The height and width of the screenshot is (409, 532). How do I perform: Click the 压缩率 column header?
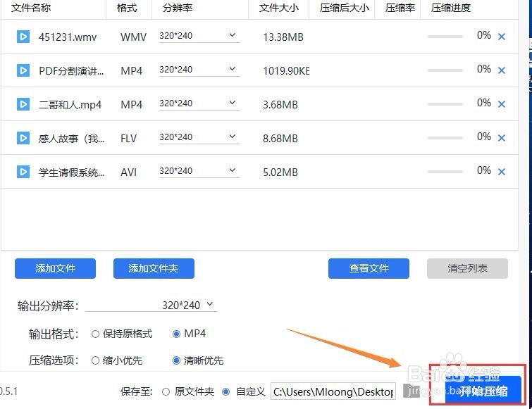(x=400, y=8)
